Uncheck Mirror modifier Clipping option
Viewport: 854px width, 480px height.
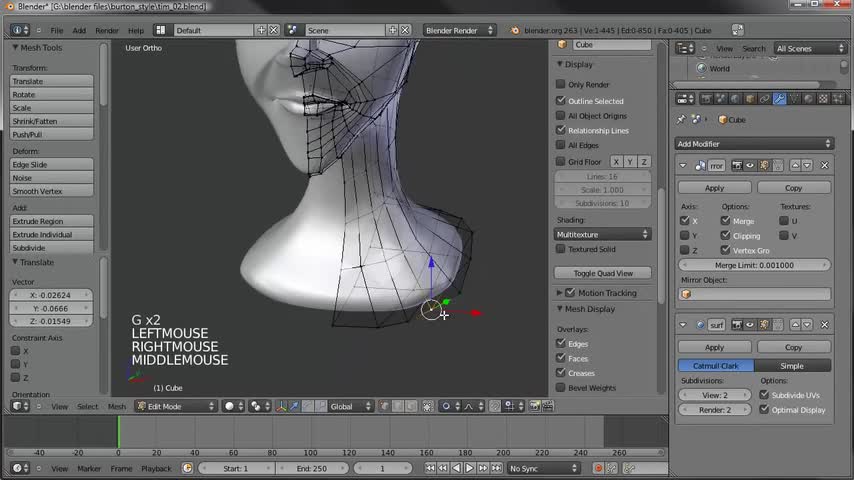tap(725, 235)
